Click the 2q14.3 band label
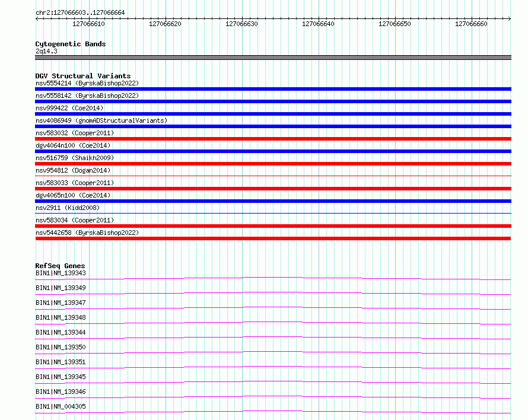The height and width of the screenshot is (420, 528). [x=46, y=51]
